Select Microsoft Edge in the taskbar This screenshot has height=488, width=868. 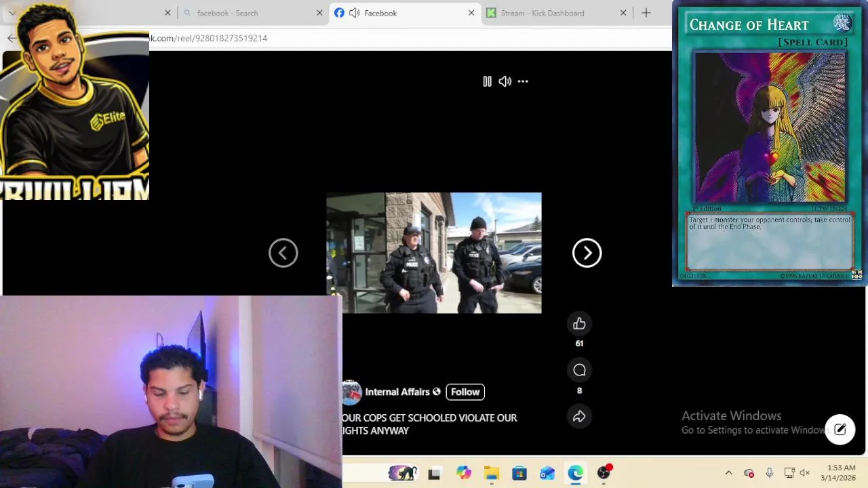[575, 473]
